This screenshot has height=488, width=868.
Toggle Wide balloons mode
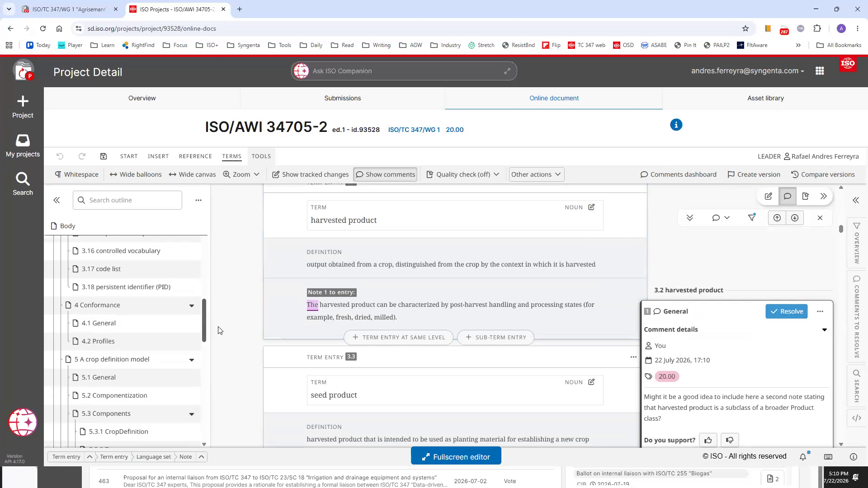coord(136,174)
